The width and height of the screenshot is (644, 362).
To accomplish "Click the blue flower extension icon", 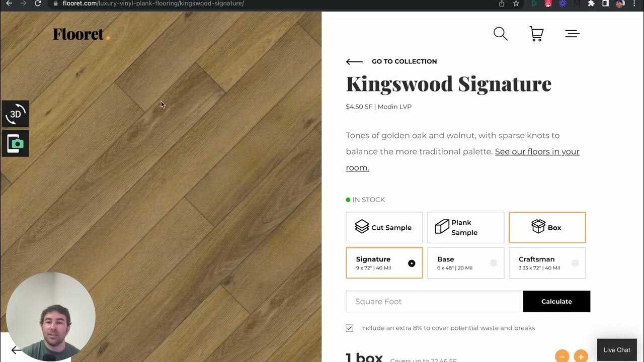I will [562, 4].
